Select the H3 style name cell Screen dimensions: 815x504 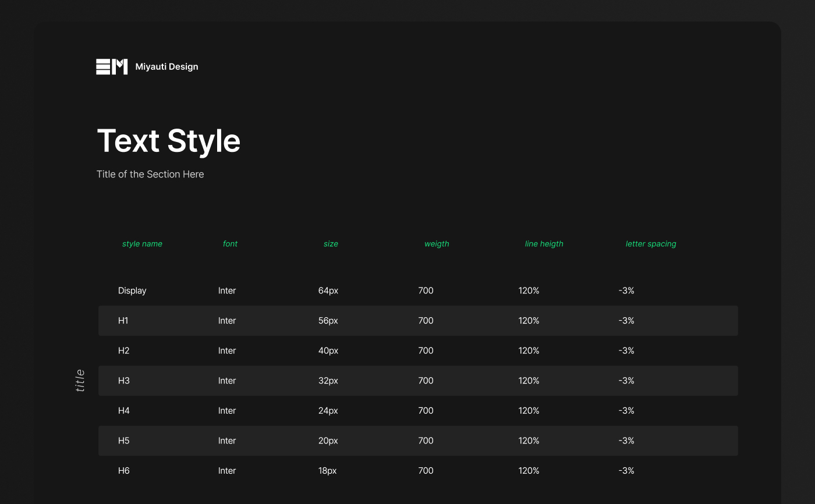[x=123, y=381]
